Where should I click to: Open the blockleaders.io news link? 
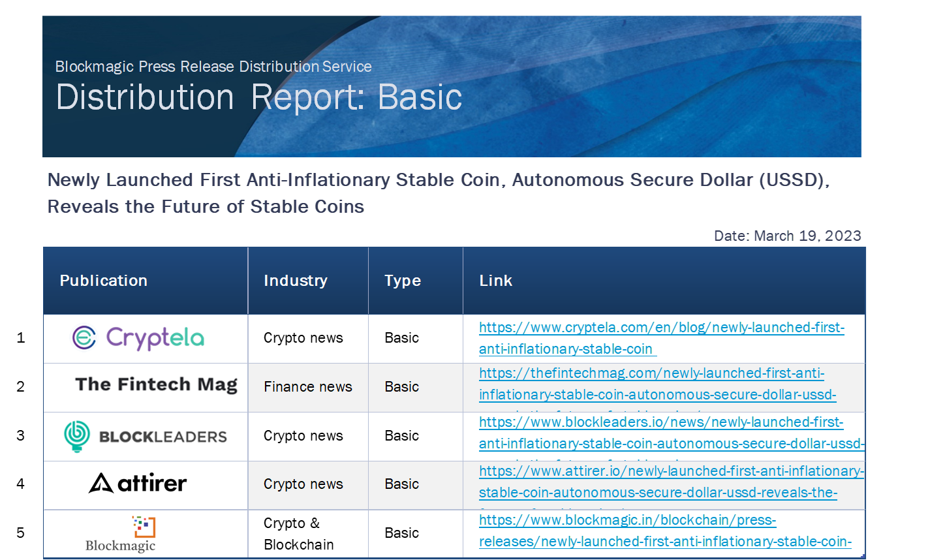point(672,433)
